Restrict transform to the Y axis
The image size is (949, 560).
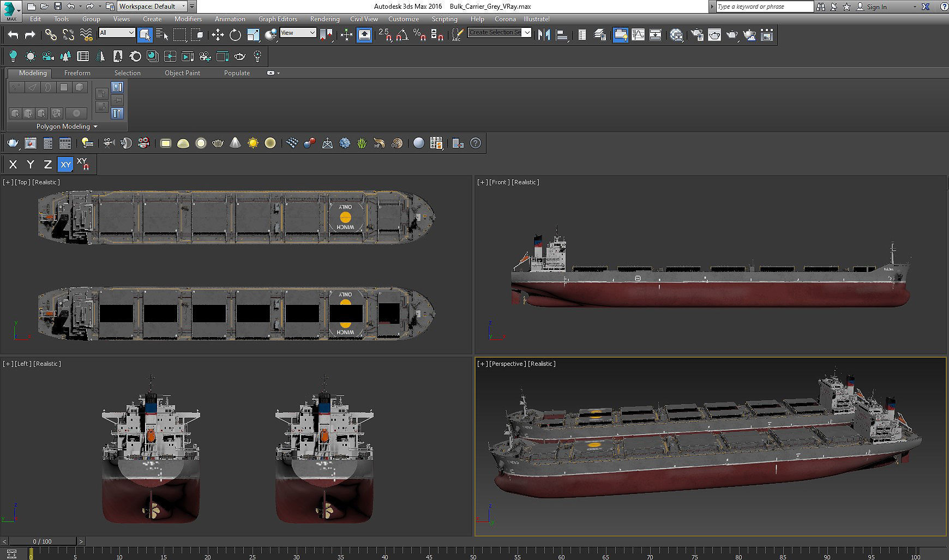click(x=31, y=164)
